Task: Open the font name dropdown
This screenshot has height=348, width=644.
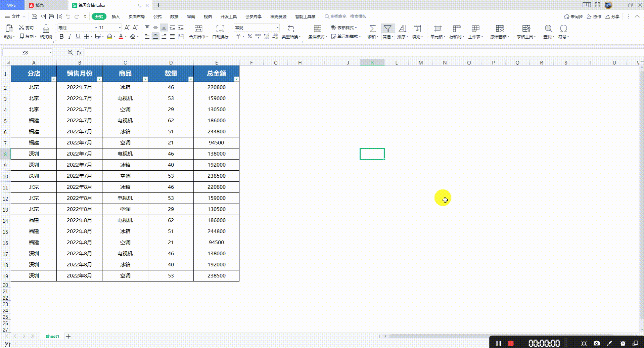Action: point(96,28)
